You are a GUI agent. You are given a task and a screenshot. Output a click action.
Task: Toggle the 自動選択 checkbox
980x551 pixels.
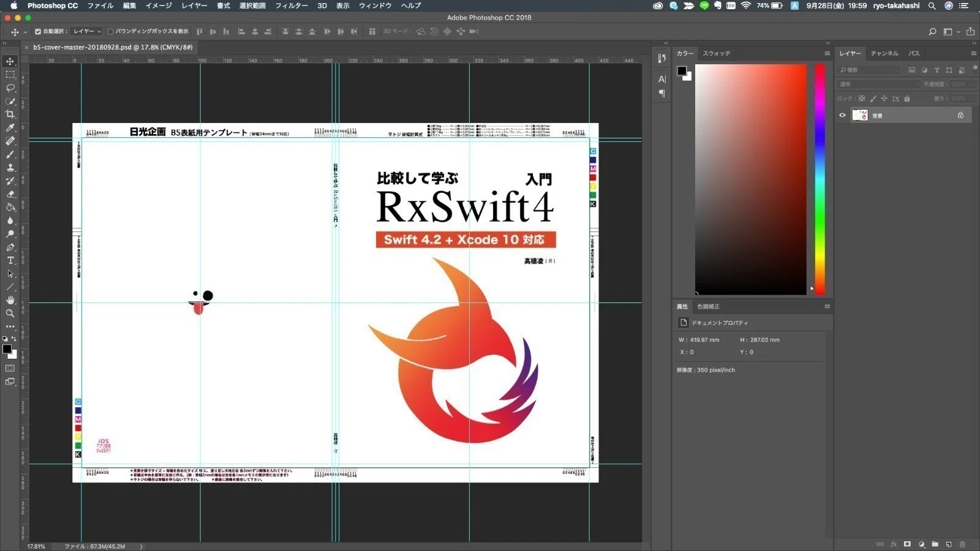pyautogui.click(x=38, y=31)
